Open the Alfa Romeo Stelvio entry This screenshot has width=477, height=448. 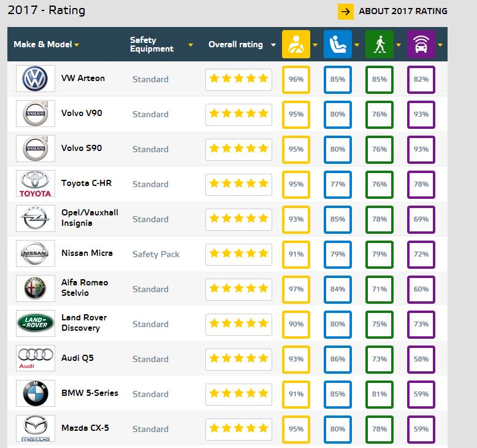click(85, 287)
